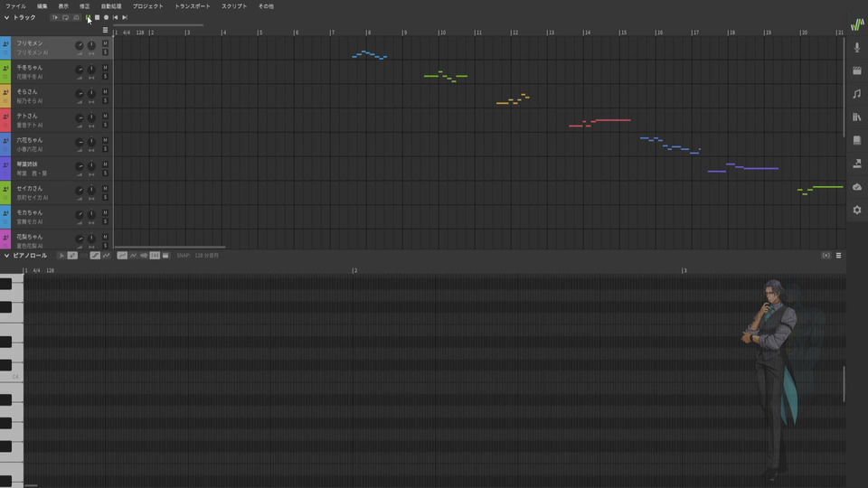
Task: Collapse the トラック panel chevron
Action: (x=6, y=18)
